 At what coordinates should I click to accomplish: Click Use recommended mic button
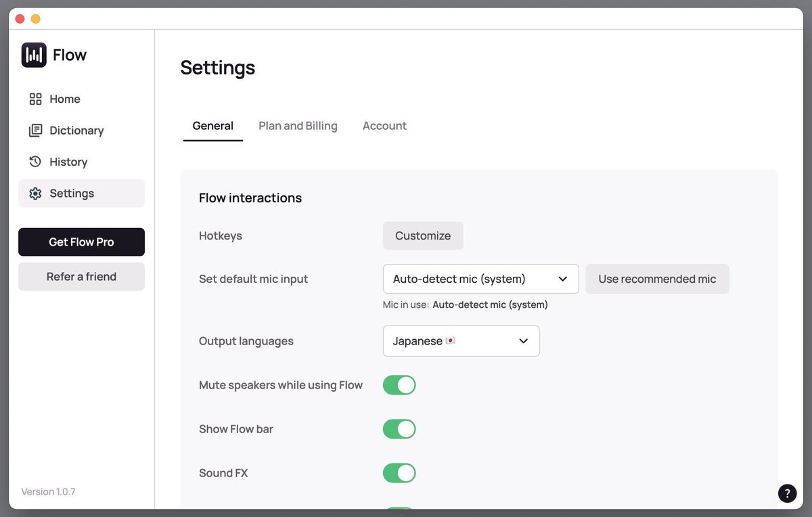click(657, 279)
